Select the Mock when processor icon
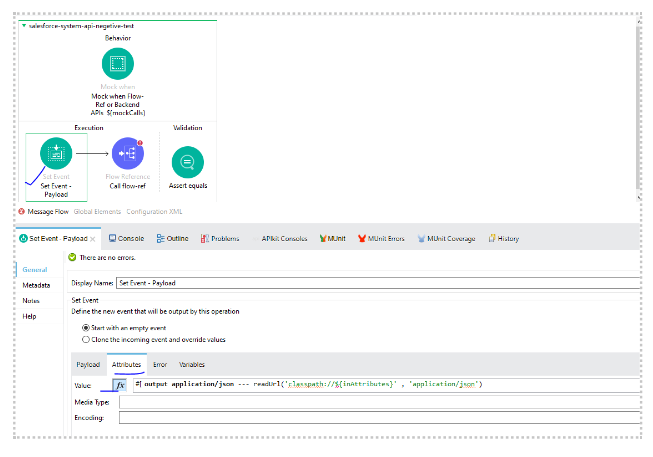Screen dimensions: 653x457 click(x=118, y=64)
